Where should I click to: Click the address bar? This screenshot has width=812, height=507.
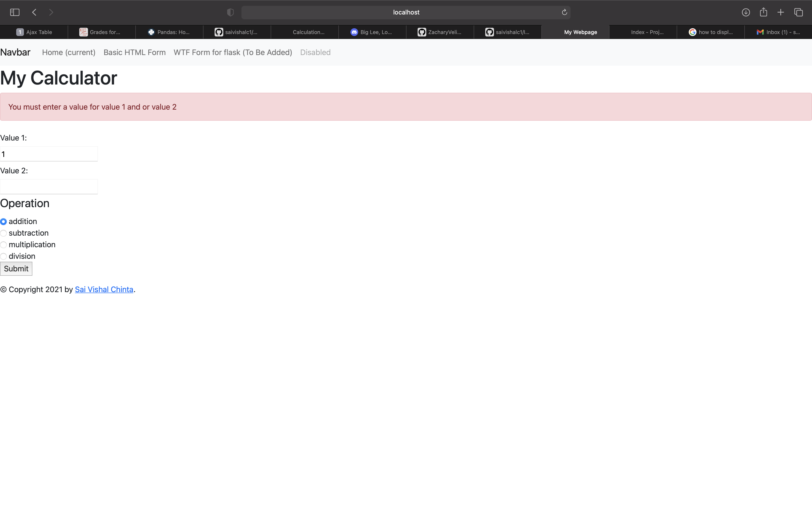click(x=406, y=12)
